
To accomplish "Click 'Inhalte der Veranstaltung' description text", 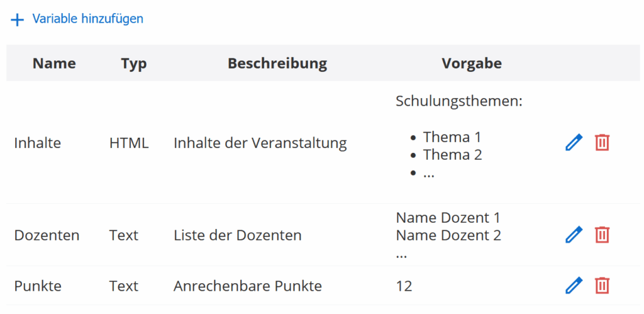I will 260,143.
